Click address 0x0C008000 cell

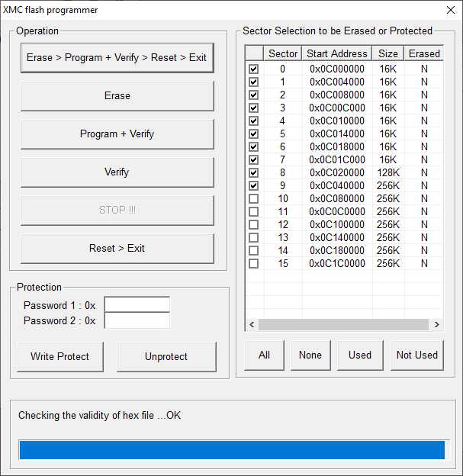[337, 95]
